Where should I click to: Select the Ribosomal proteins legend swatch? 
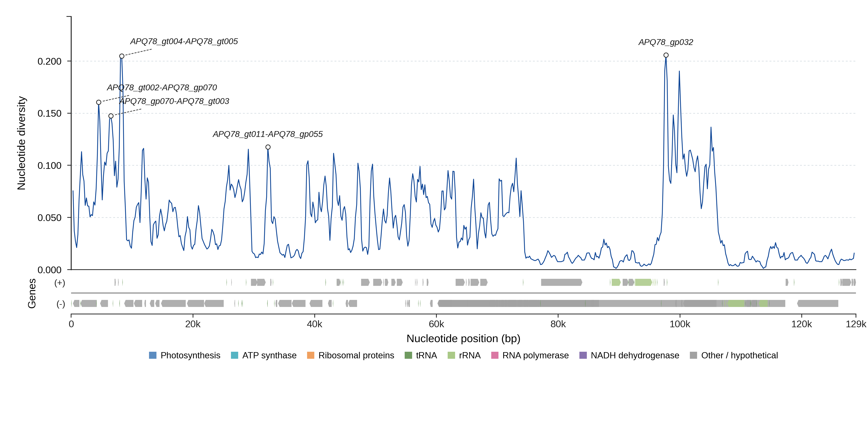click(x=311, y=355)
